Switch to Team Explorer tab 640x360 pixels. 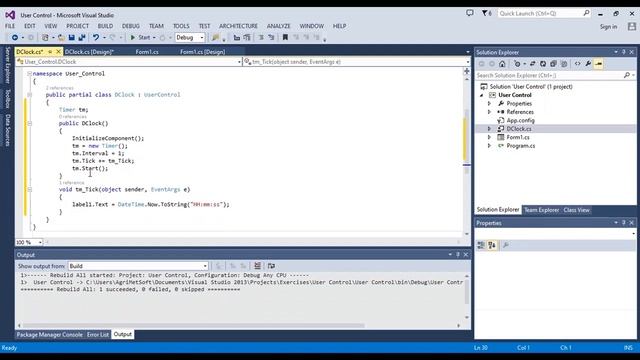point(541,210)
